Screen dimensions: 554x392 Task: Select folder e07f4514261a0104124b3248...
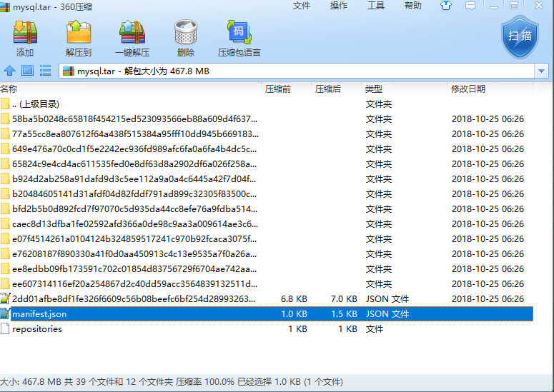267,239
